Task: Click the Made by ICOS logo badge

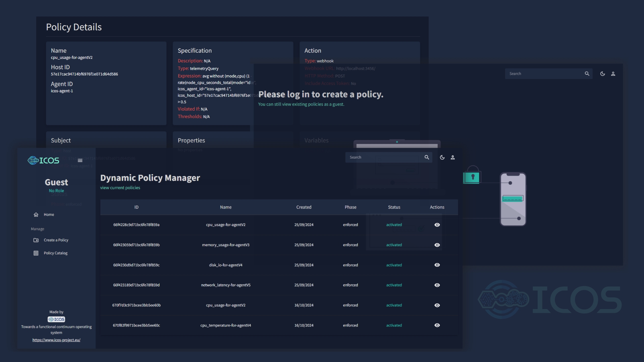Action: click(56, 319)
